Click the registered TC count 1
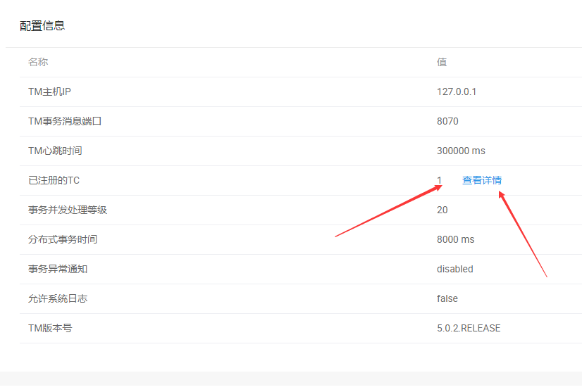Screen dimensions: 582x392 pyautogui.click(x=440, y=180)
